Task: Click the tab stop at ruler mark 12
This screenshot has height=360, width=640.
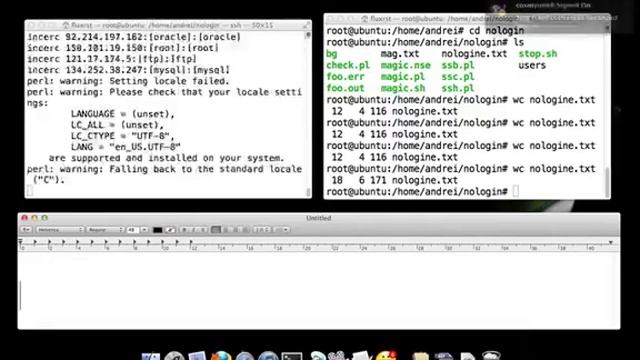Action: [191, 242]
